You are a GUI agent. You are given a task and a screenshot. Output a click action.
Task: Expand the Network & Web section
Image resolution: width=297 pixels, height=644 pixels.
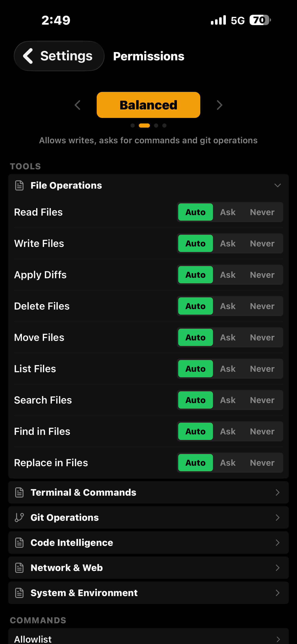pos(148,568)
